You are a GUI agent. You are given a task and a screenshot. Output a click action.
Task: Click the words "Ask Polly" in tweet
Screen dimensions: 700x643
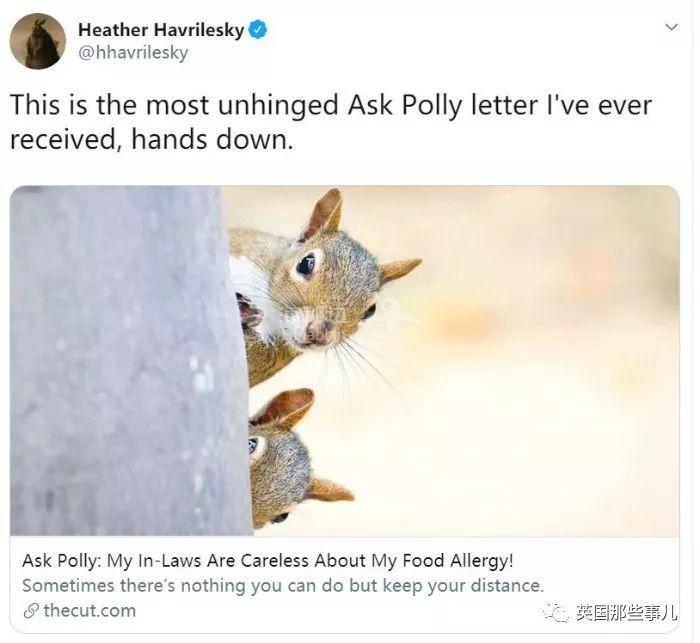[x=404, y=105]
